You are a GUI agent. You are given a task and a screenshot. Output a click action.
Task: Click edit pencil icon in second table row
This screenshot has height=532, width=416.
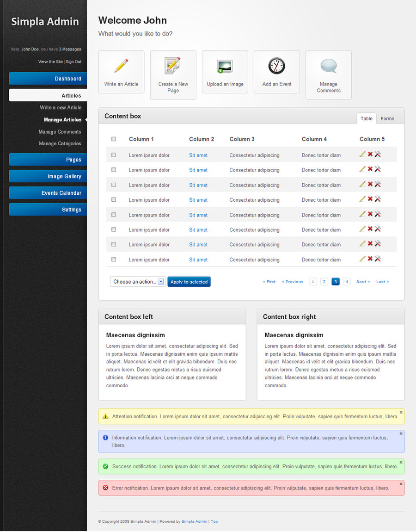[362, 169]
